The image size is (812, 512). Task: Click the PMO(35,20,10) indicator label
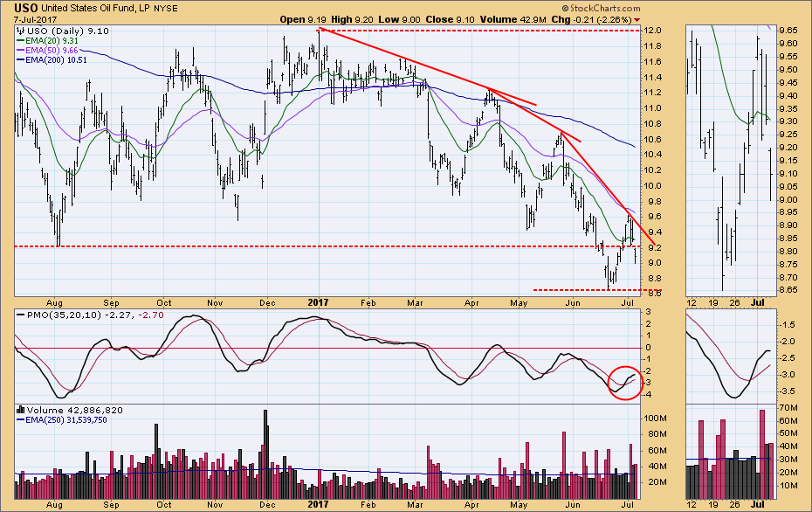click(64, 315)
